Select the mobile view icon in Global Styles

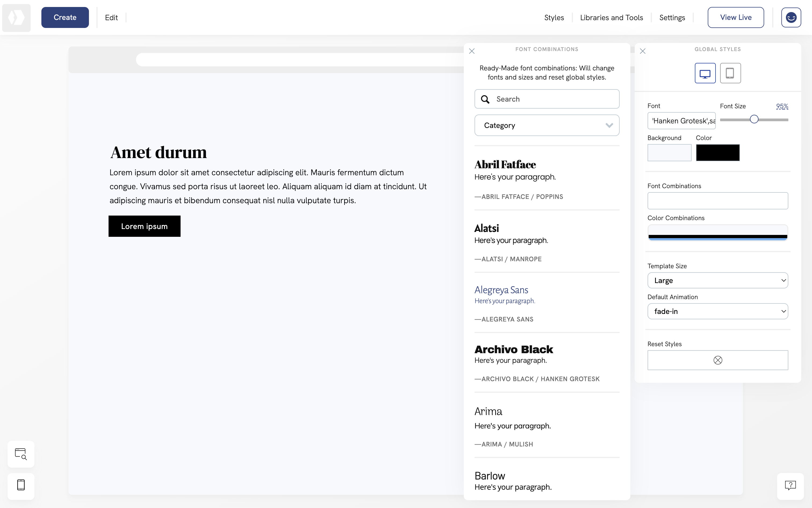730,73
